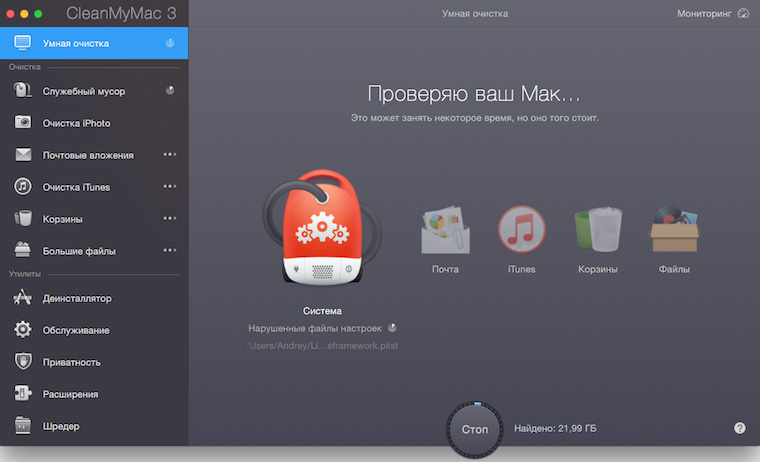Open options dots for Большие файлы

pyautogui.click(x=170, y=250)
